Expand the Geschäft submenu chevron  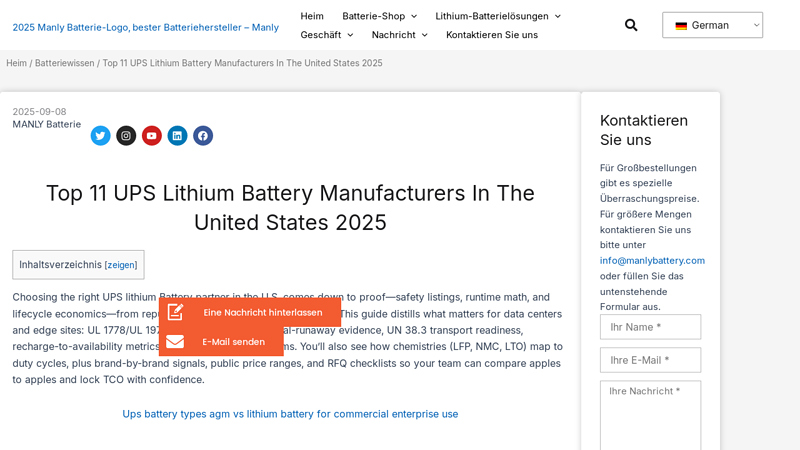click(351, 35)
